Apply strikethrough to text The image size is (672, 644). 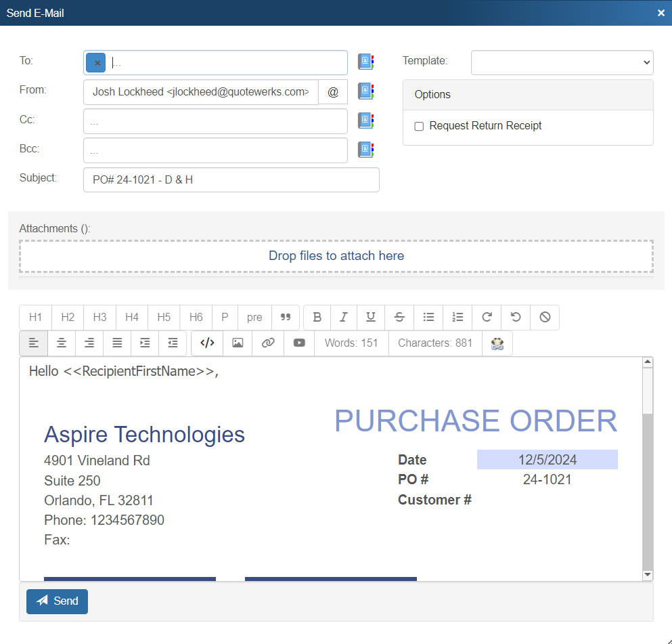coord(399,317)
